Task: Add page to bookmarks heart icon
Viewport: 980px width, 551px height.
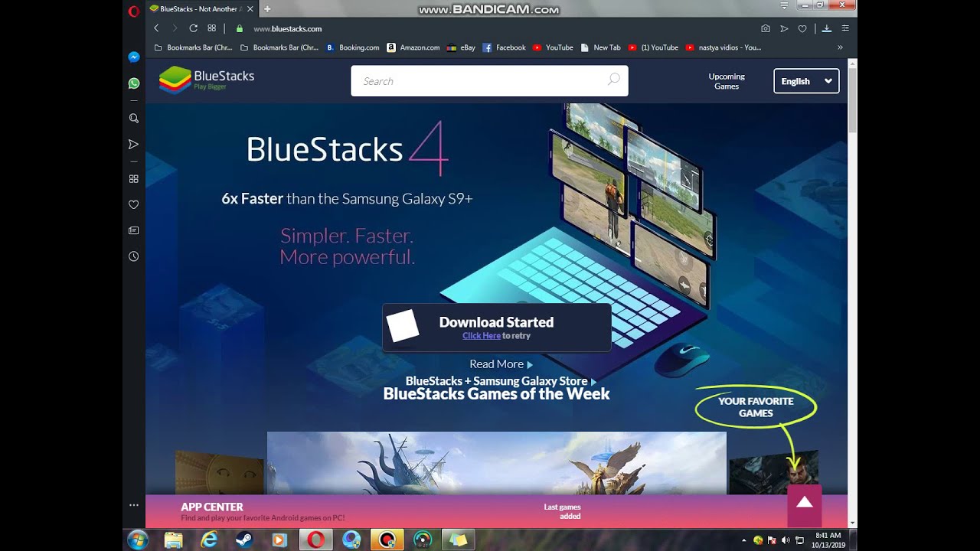Action: point(802,28)
